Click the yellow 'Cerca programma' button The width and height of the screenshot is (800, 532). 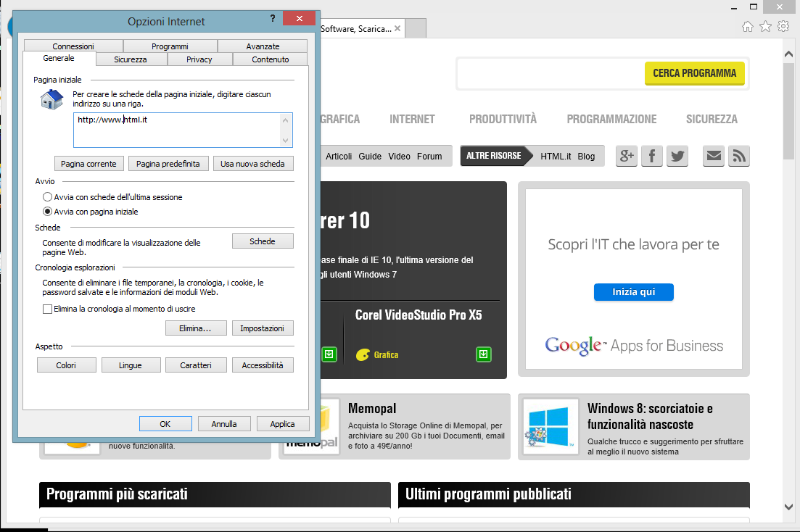point(694,73)
